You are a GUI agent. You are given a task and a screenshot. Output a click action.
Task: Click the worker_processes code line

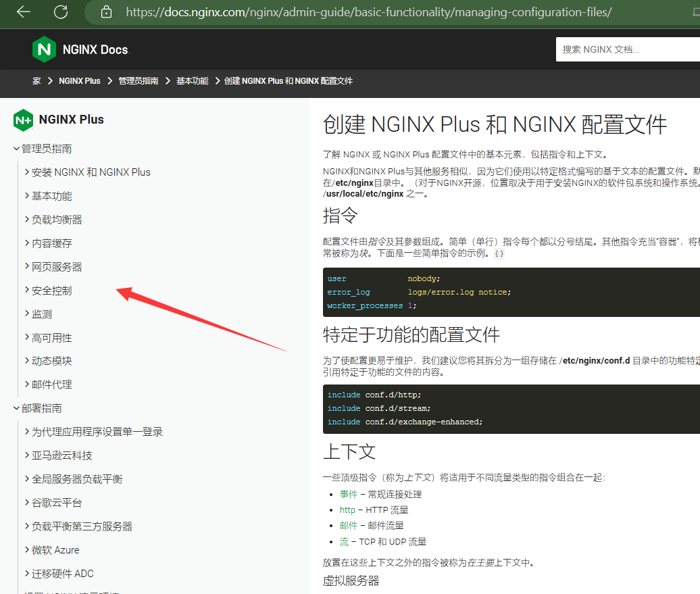click(x=372, y=306)
